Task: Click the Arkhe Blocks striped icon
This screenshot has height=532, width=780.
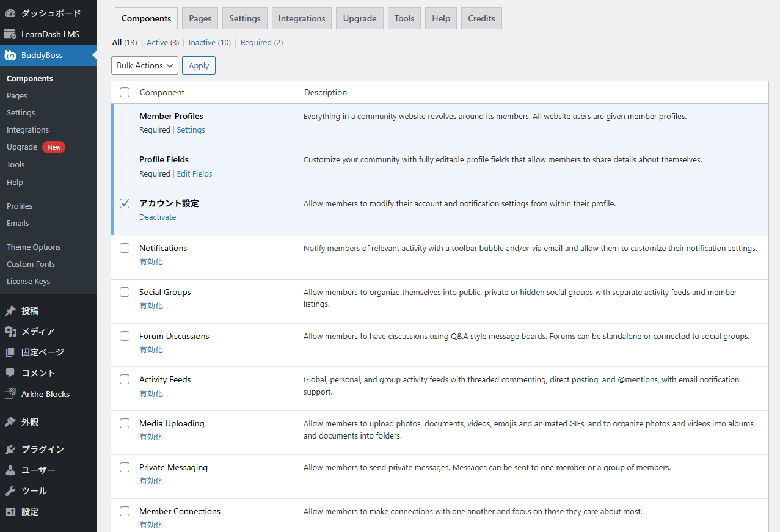Action: (x=10, y=394)
